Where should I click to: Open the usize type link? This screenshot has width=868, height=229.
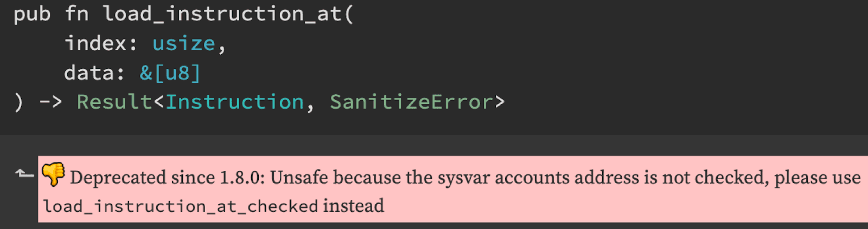tap(183, 43)
